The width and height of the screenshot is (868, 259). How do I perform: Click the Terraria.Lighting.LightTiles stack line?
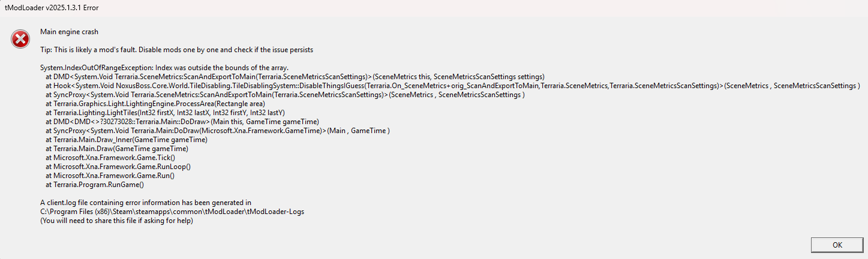click(x=165, y=113)
